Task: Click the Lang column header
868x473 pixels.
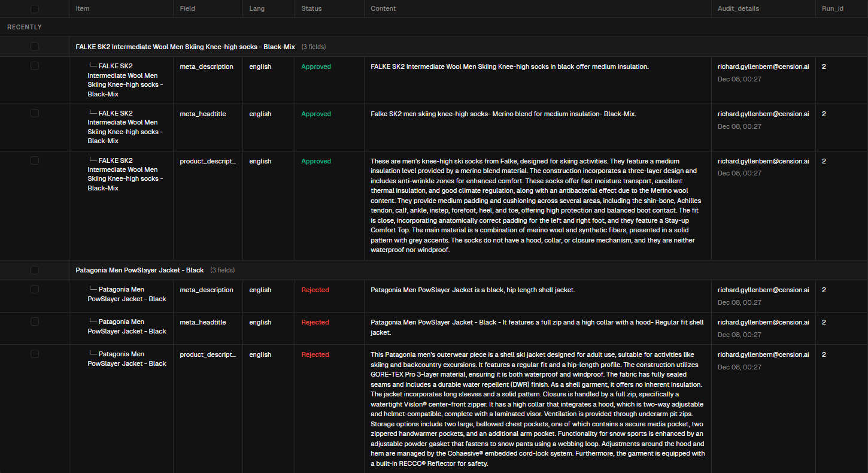Action: point(256,8)
